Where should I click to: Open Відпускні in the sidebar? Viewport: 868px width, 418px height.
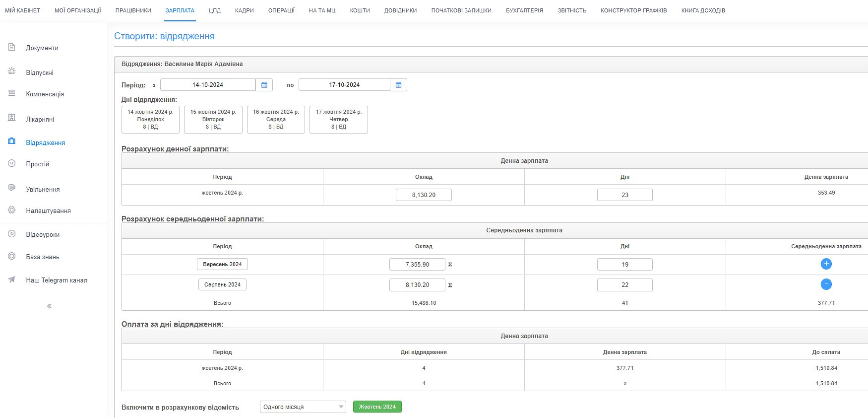[40, 72]
